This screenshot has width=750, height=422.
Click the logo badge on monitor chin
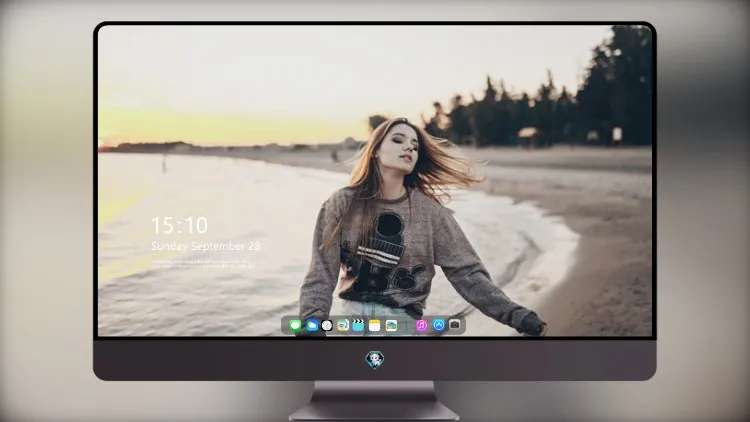click(x=375, y=360)
